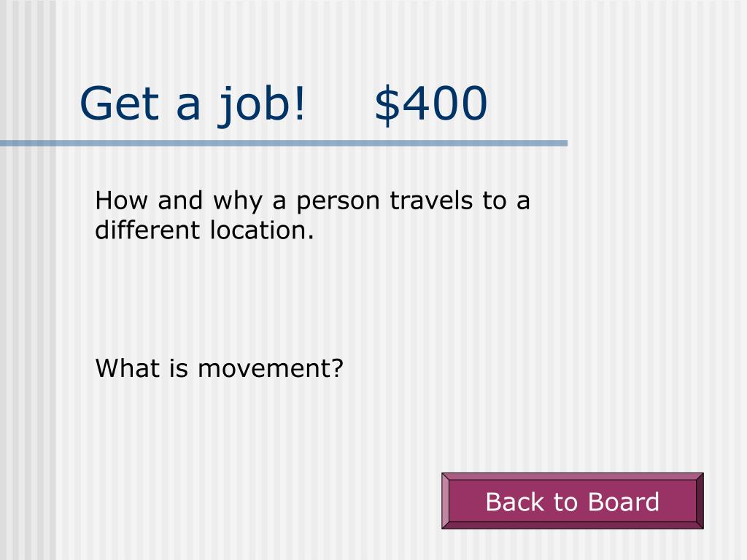Click the $400 dollar value

point(431,104)
